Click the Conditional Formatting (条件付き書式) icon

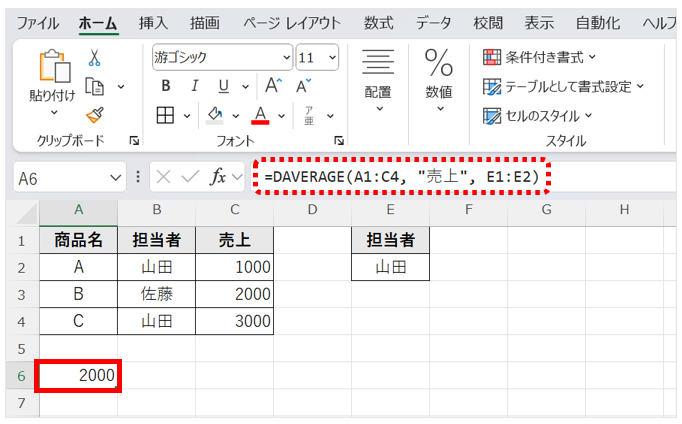(x=492, y=57)
